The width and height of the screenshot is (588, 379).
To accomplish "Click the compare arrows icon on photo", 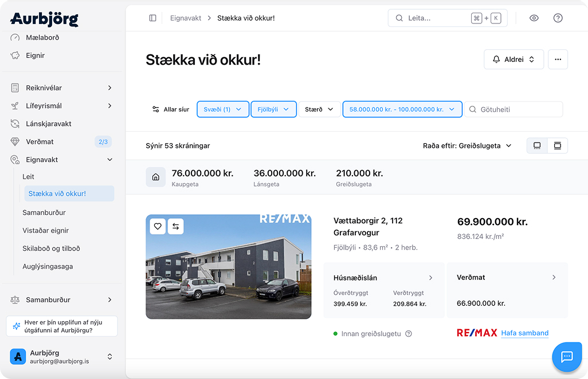I will pos(176,226).
